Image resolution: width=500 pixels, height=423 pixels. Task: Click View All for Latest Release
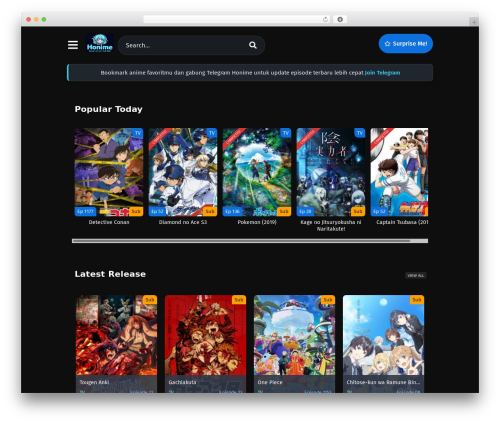point(416,275)
